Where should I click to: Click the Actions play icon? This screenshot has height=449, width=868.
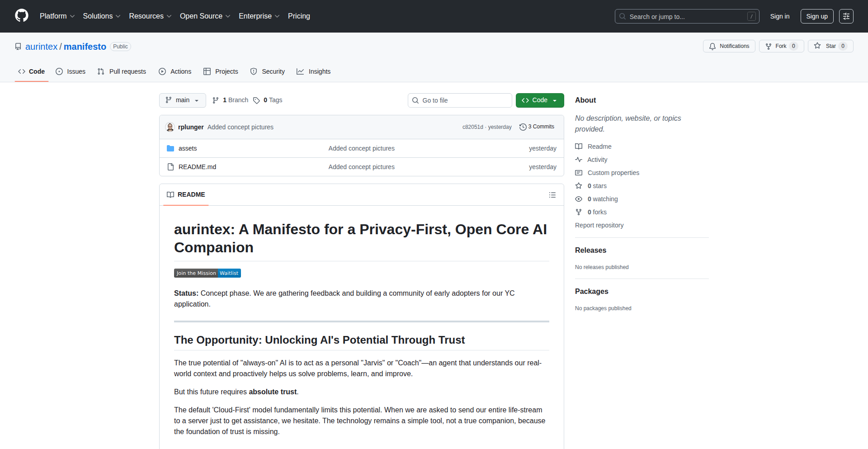point(162,71)
